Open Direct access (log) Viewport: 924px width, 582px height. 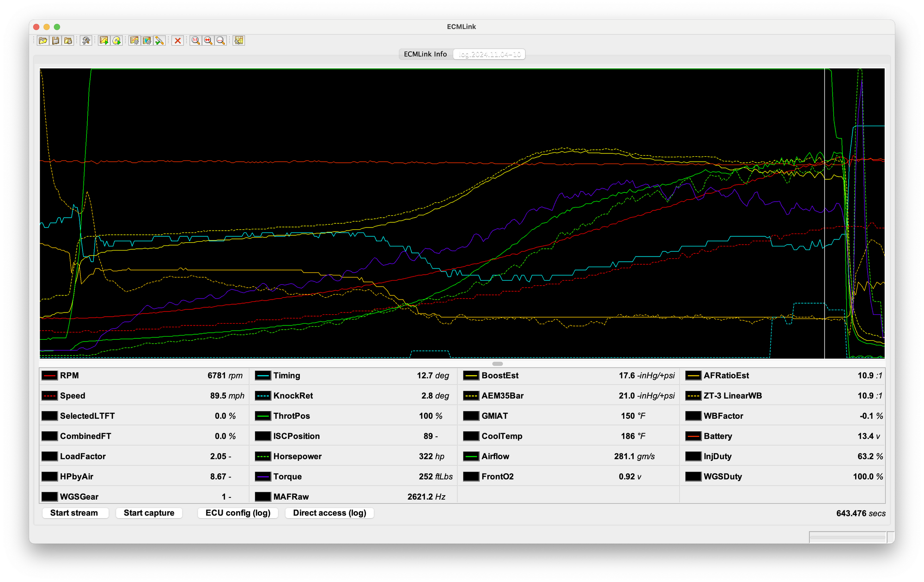(x=329, y=513)
